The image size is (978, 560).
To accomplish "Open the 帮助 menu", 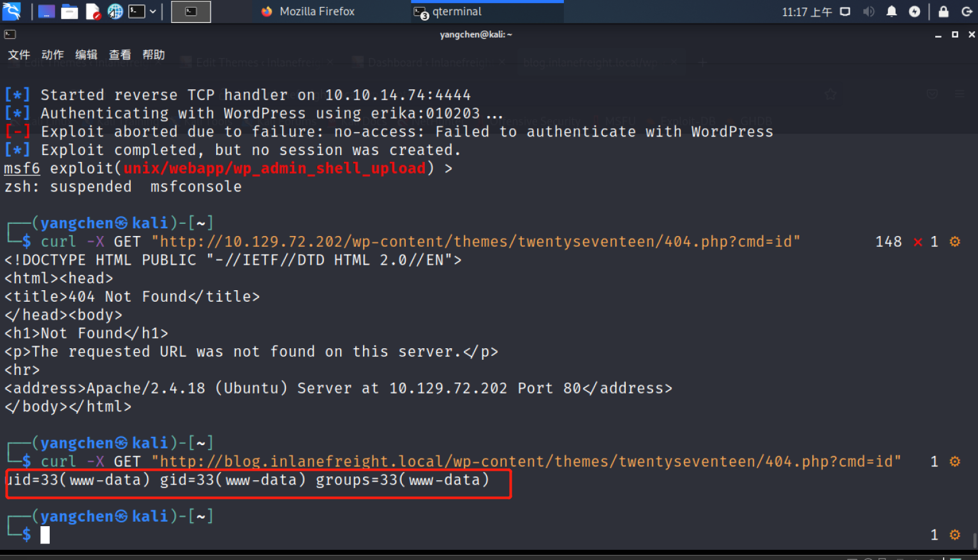I will tap(154, 55).
